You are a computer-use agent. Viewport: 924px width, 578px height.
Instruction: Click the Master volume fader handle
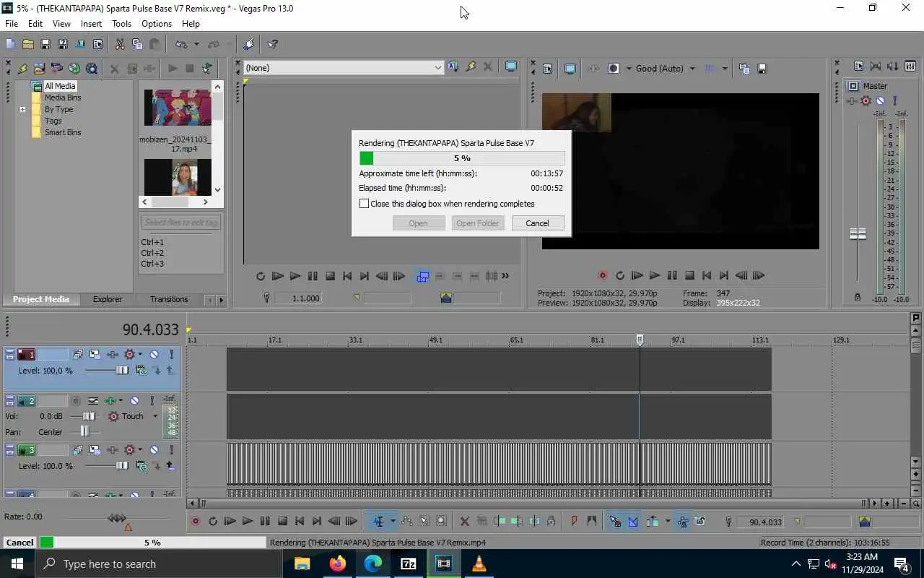[858, 233]
